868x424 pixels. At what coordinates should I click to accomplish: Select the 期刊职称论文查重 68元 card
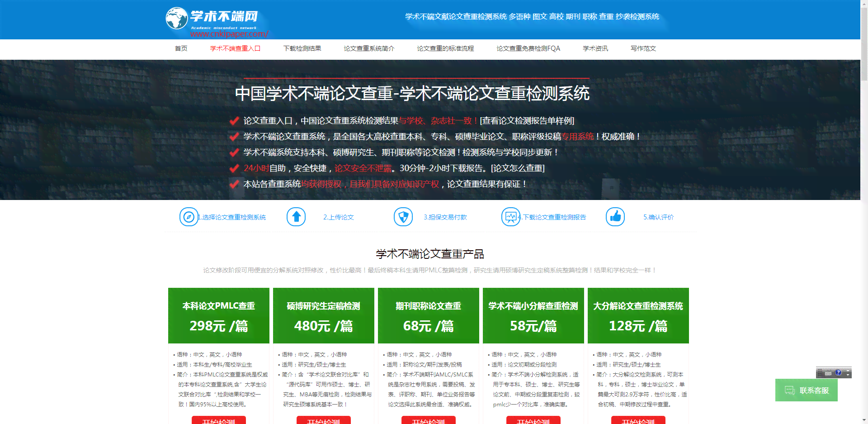[429, 316]
